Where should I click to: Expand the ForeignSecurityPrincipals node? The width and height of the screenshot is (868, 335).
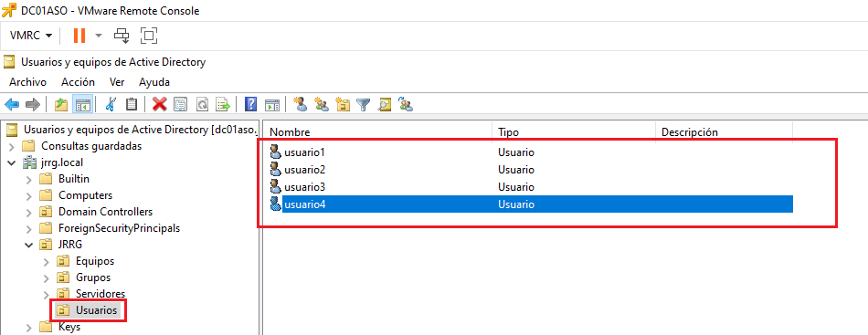(x=29, y=228)
